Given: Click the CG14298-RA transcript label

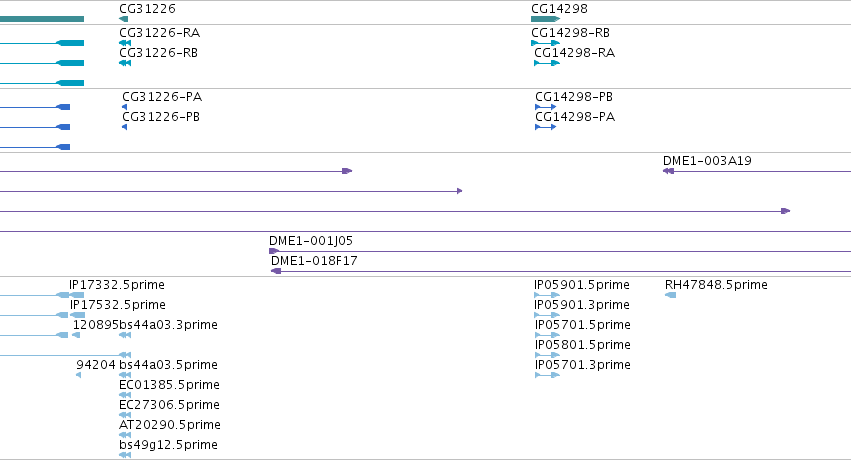Looking at the screenshot, I should [x=574, y=53].
